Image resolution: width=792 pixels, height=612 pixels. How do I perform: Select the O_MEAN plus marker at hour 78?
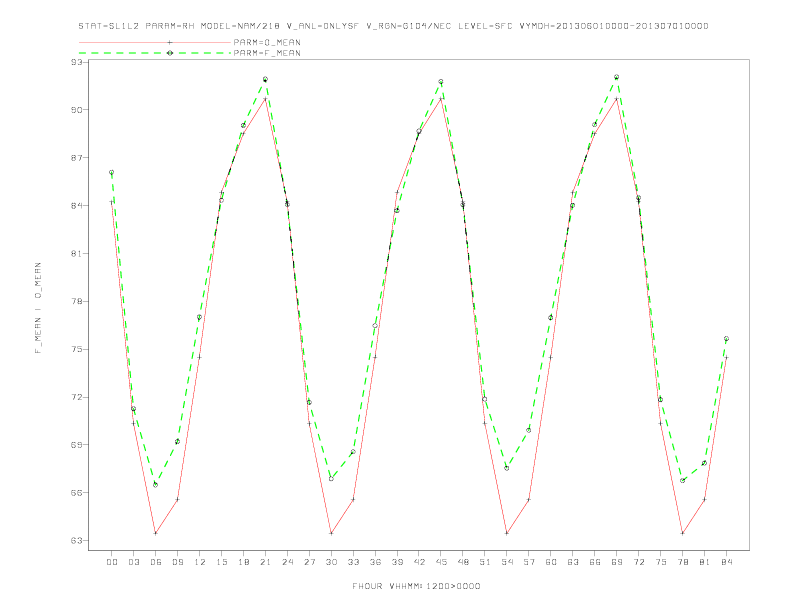coord(682,533)
